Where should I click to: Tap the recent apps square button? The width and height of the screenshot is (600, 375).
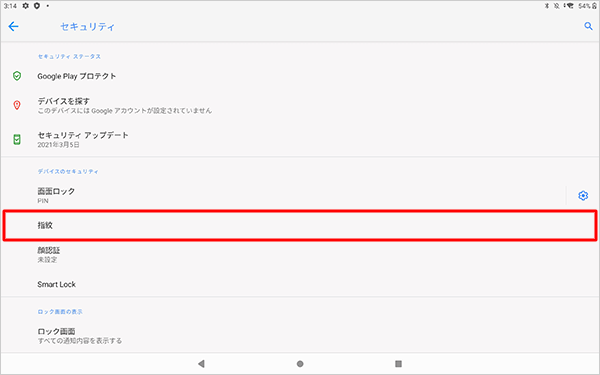398,364
